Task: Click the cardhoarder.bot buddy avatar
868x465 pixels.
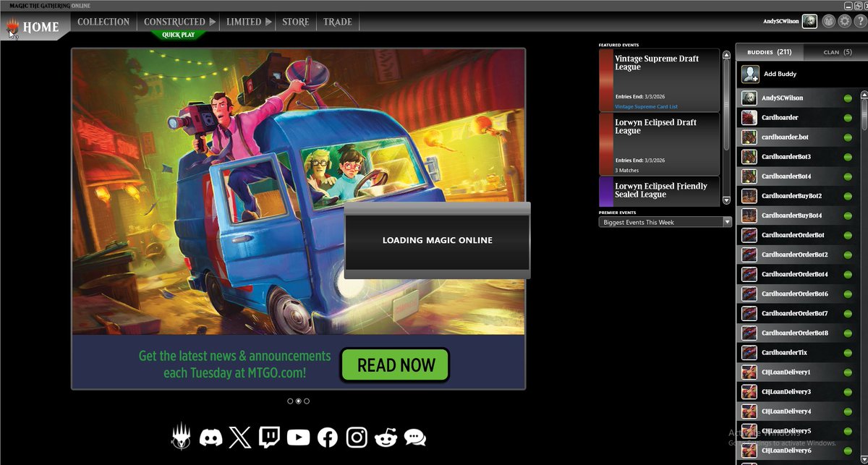Action: pyautogui.click(x=749, y=137)
